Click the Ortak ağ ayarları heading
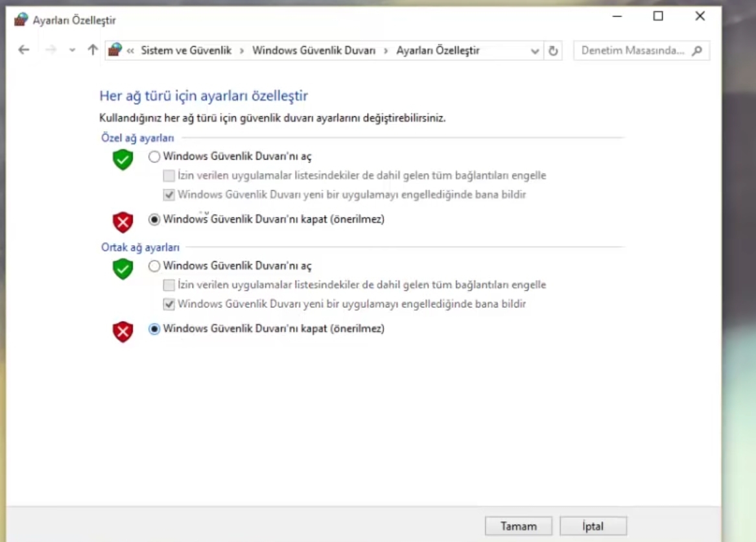756x542 pixels. [x=140, y=248]
